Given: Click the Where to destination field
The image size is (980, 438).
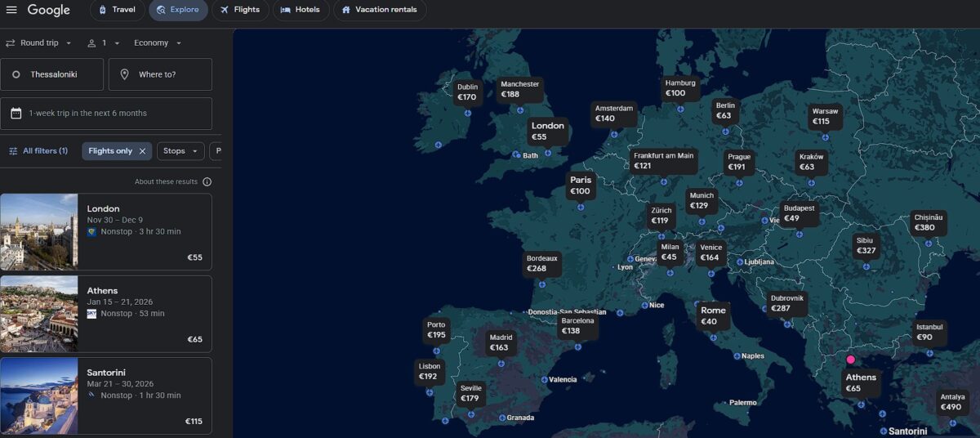Looking at the screenshot, I should coord(160,74).
